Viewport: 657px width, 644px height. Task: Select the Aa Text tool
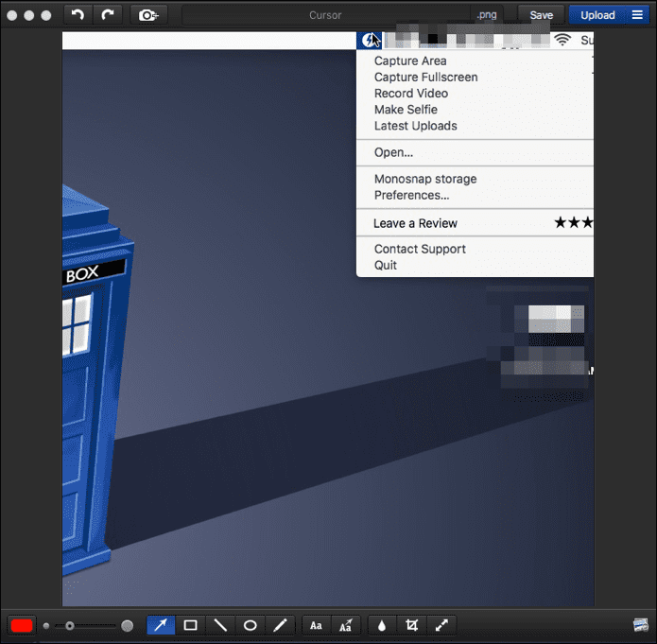click(x=317, y=625)
